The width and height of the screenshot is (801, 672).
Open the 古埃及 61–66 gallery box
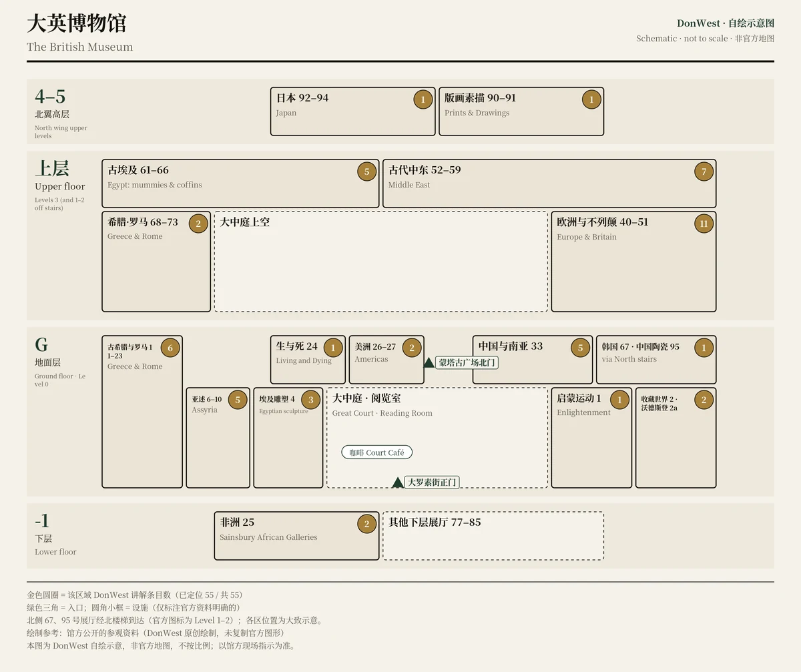[x=240, y=184]
